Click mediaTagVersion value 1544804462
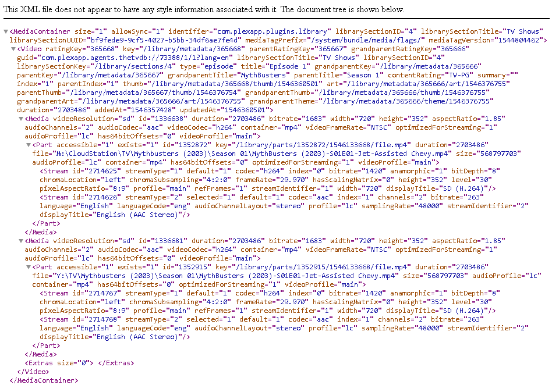 pyautogui.click(x=519, y=40)
